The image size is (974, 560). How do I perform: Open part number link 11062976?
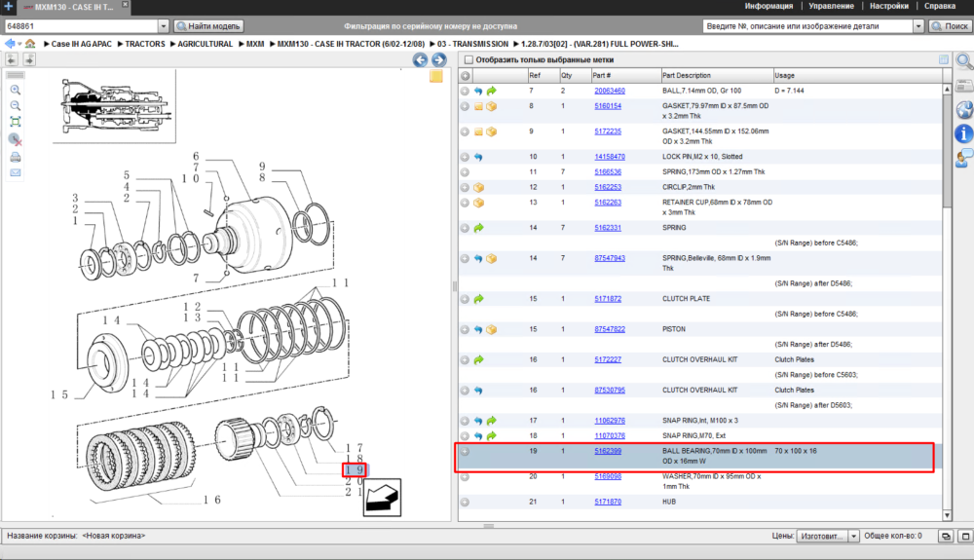[x=610, y=421]
